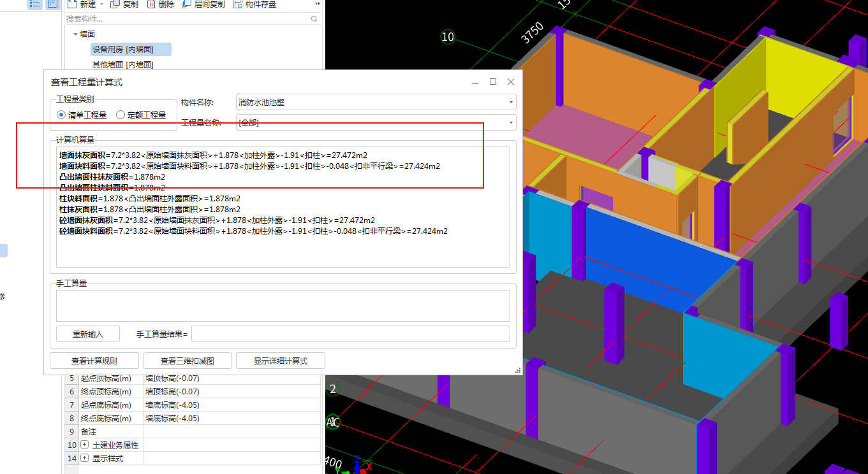Open the dropdown arrow beside 新建

[101, 4]
